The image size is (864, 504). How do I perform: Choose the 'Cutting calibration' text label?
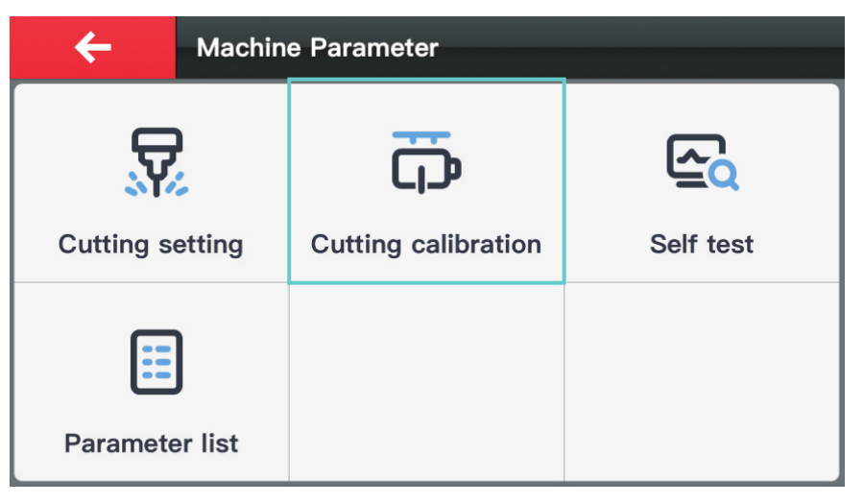pos(426,245)
